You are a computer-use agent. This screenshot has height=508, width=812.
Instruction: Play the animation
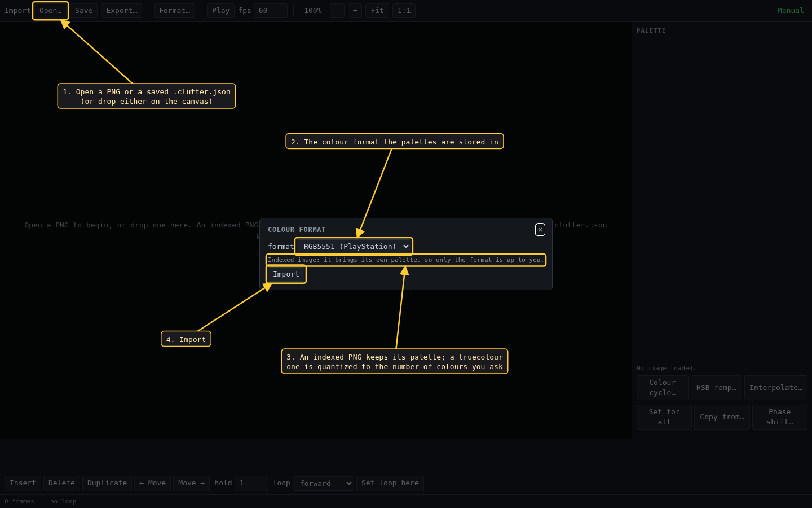tap(220, 11)
